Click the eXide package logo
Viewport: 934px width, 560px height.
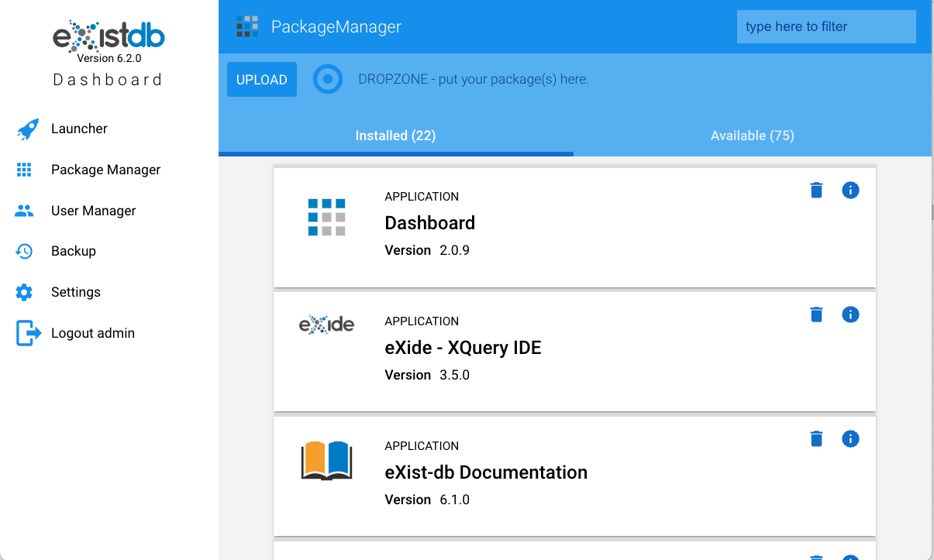point(327,324)
